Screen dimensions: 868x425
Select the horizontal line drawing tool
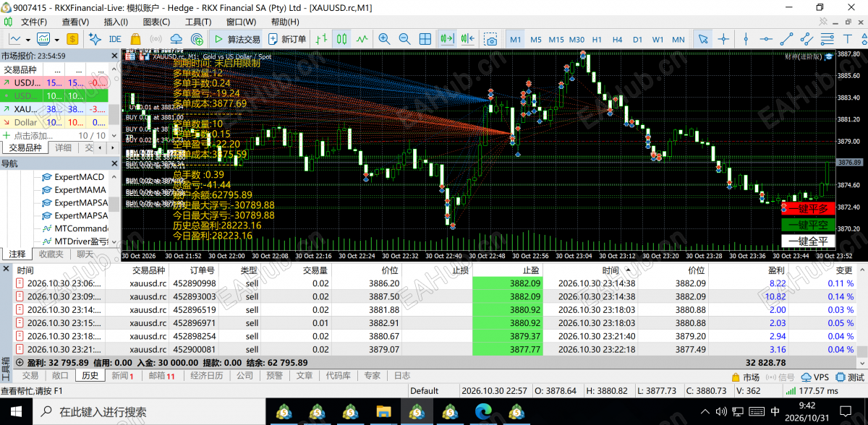[x=765, y=39]
